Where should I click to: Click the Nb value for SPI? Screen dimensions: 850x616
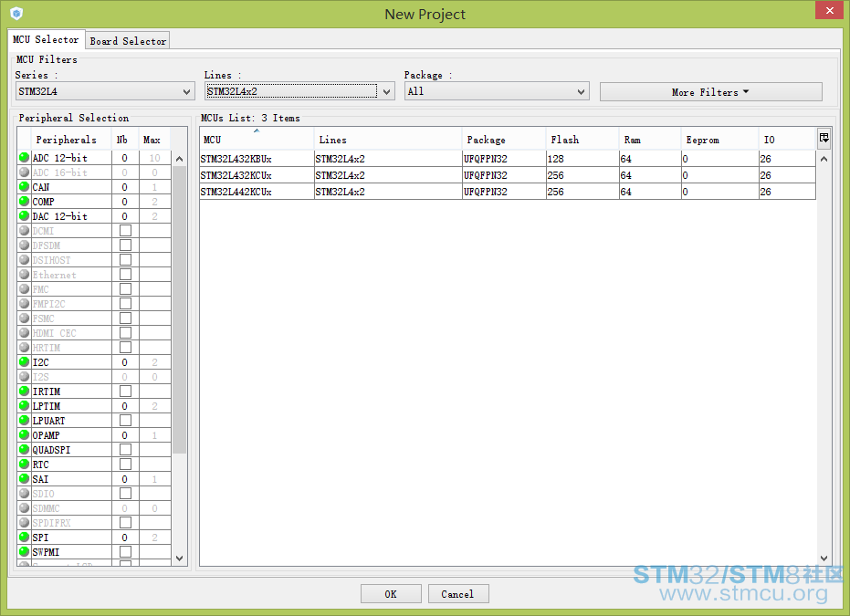click(x=125, y=538)
